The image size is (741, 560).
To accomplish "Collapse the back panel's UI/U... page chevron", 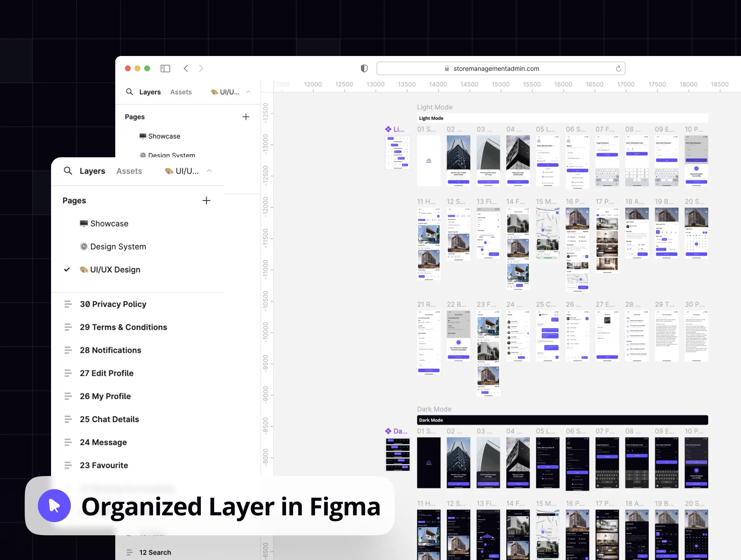I will point(248,92).
